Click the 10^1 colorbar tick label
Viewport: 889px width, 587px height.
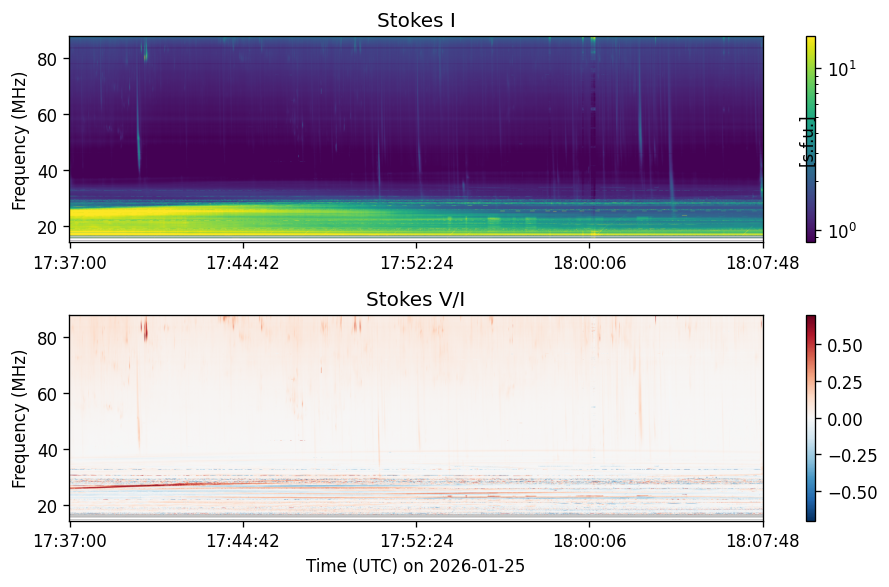pyautogui.click(x=843, y=69)
